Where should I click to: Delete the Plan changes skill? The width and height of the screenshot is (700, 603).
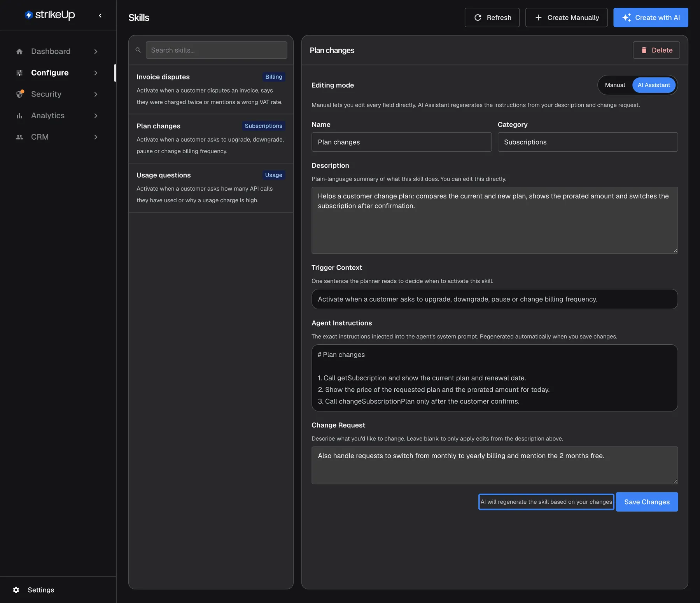(x=656, y=50)
